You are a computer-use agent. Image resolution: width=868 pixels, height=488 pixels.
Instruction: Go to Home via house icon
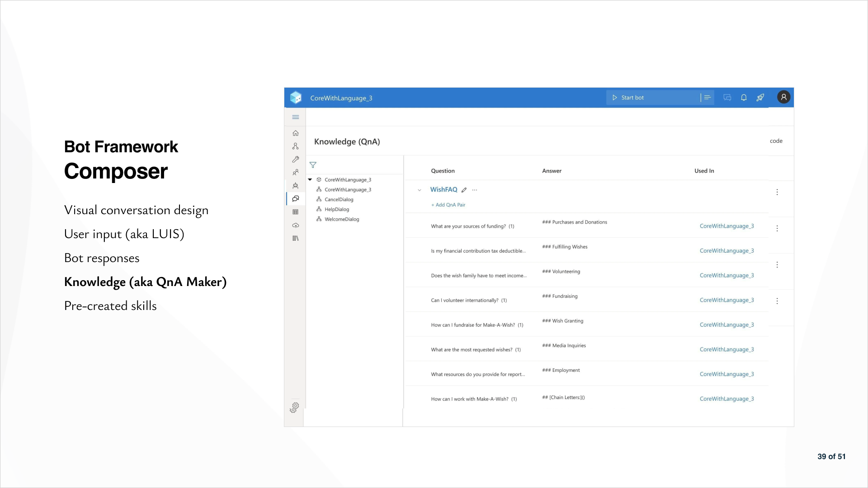[296, 133]
